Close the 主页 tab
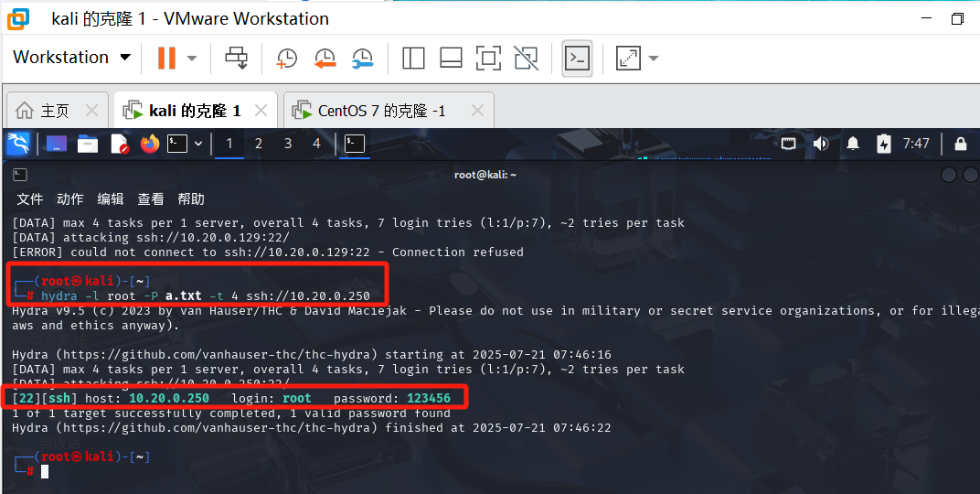This screenshot has width=980, height=494. 91,111
